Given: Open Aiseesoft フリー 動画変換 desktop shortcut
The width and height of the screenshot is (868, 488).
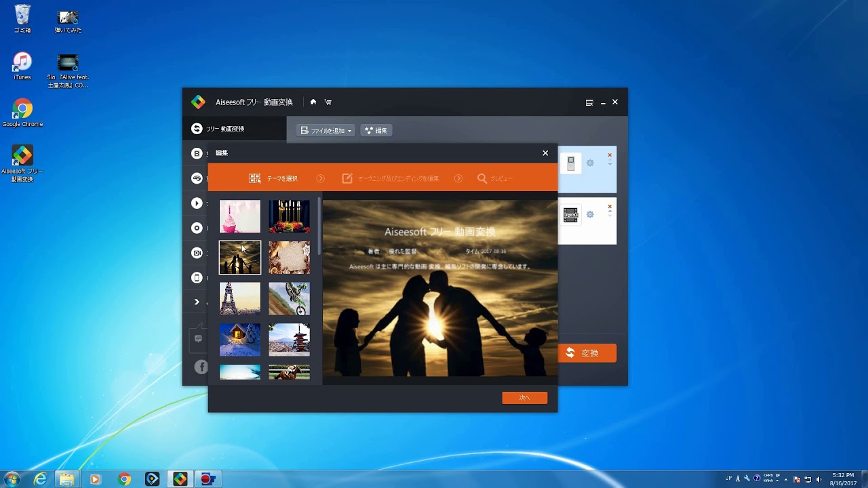Looking at the screenshot, I should [22, 163].
